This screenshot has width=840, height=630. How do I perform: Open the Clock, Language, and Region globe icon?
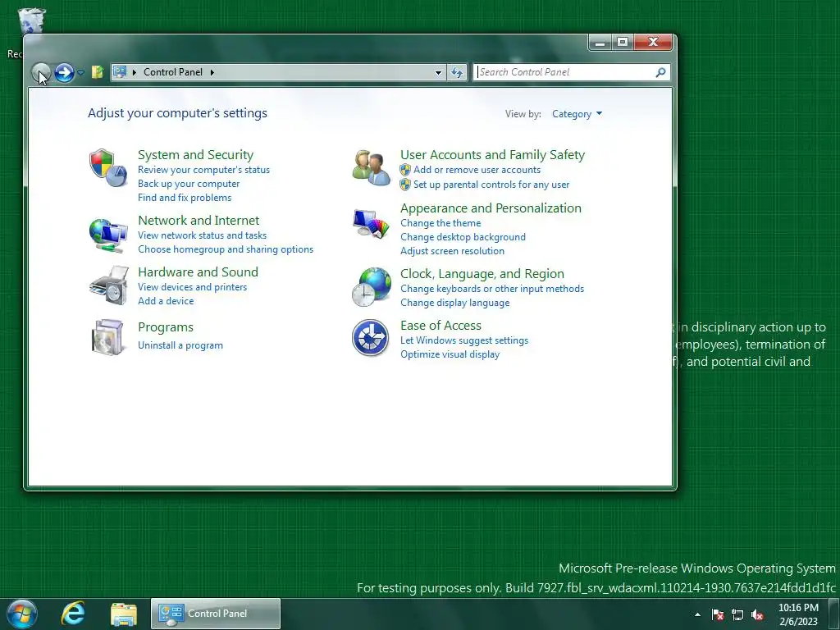click(x=372, y=287)
